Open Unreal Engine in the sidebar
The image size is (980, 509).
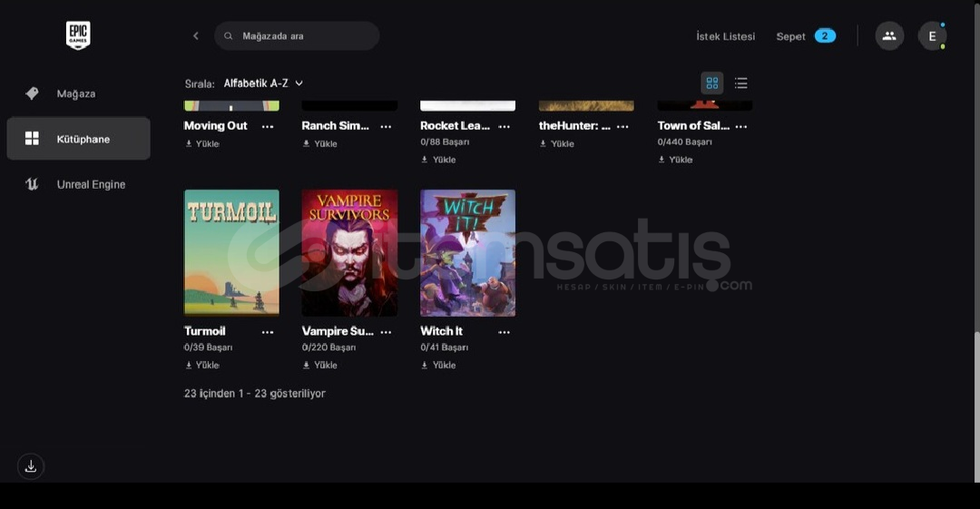(78, 184)
